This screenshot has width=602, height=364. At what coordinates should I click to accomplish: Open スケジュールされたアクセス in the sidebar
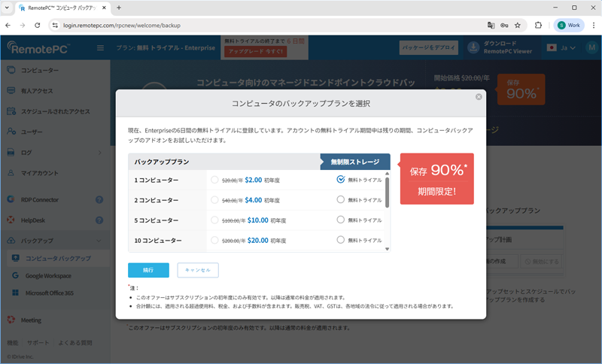pos(55,111)
